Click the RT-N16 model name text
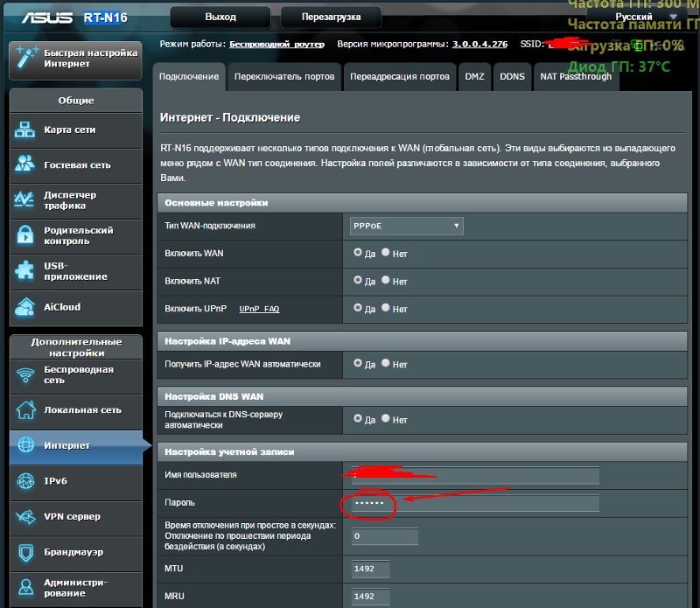The image size is (700, 608). pyautogui.click(x=105, y=17)
